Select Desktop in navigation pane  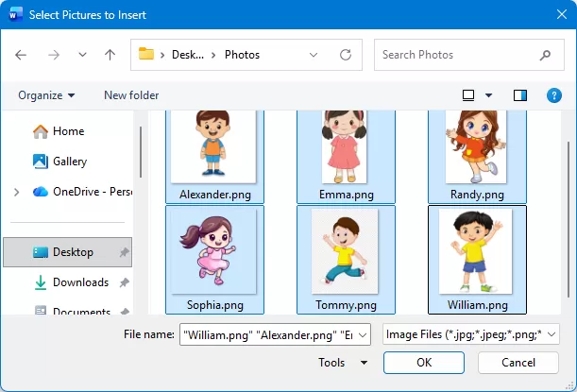click(67, 252)
